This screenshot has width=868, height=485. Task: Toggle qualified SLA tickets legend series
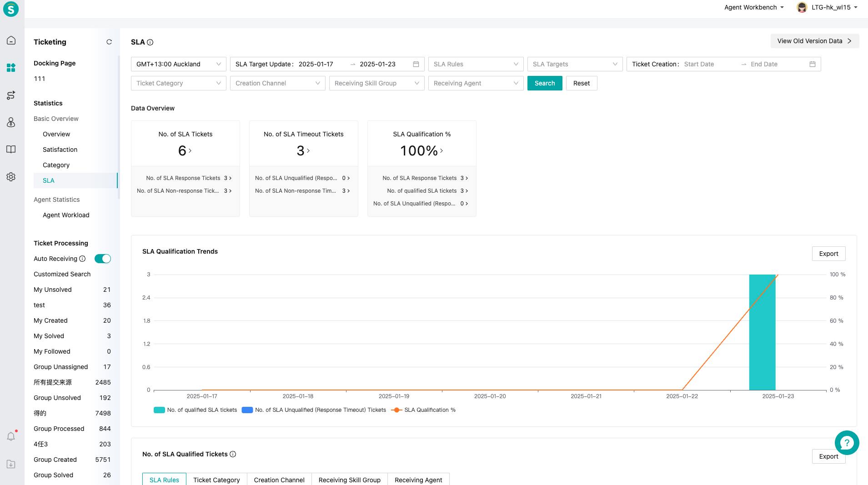point(196,410)
